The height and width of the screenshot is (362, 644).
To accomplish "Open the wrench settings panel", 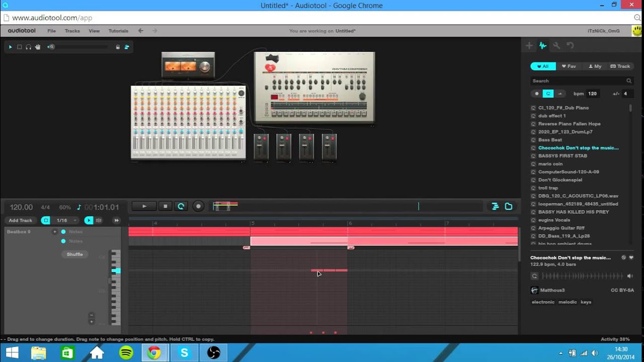I will (556, 45).
